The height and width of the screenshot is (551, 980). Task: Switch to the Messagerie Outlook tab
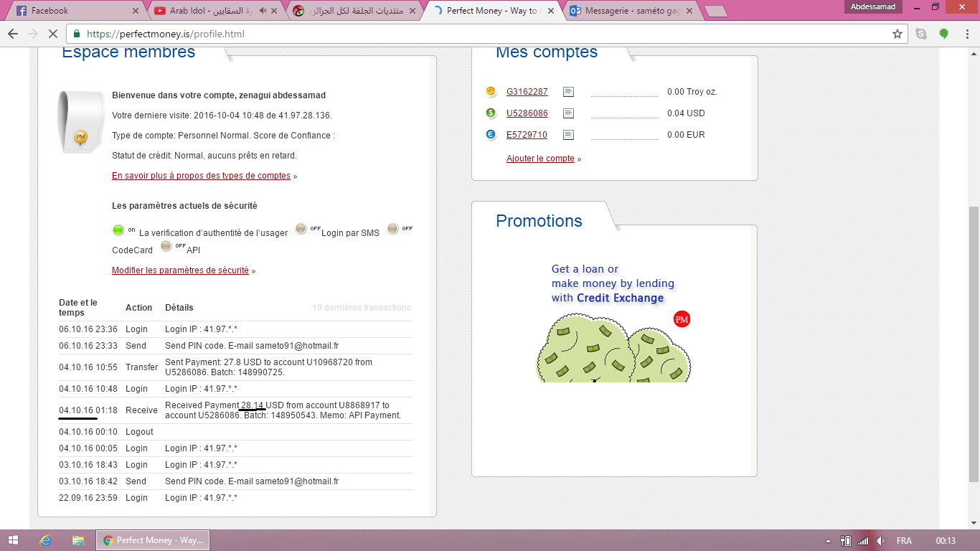click(x=631, y=11)
